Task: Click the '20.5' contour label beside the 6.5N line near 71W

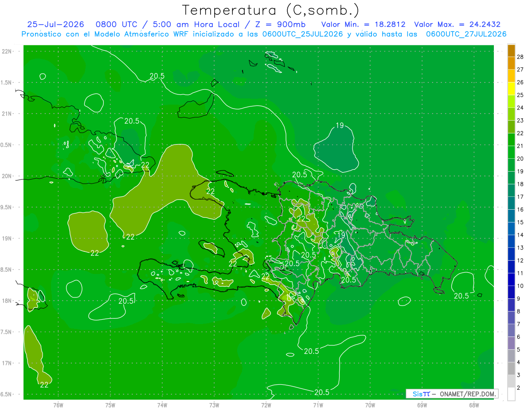Action: (322, 392)
